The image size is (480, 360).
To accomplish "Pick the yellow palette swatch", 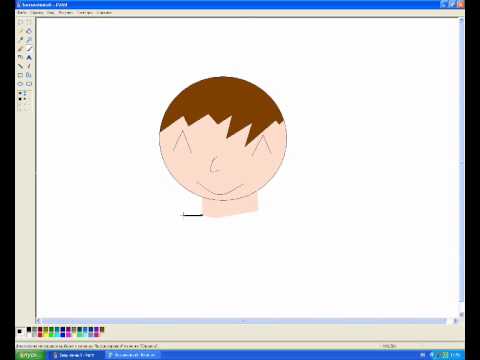I will pyautogui.click(x=46, y=335).
